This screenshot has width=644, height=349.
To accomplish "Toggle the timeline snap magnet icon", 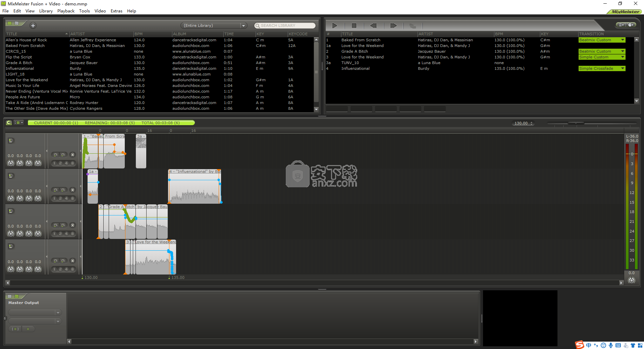I will [9, 123].
